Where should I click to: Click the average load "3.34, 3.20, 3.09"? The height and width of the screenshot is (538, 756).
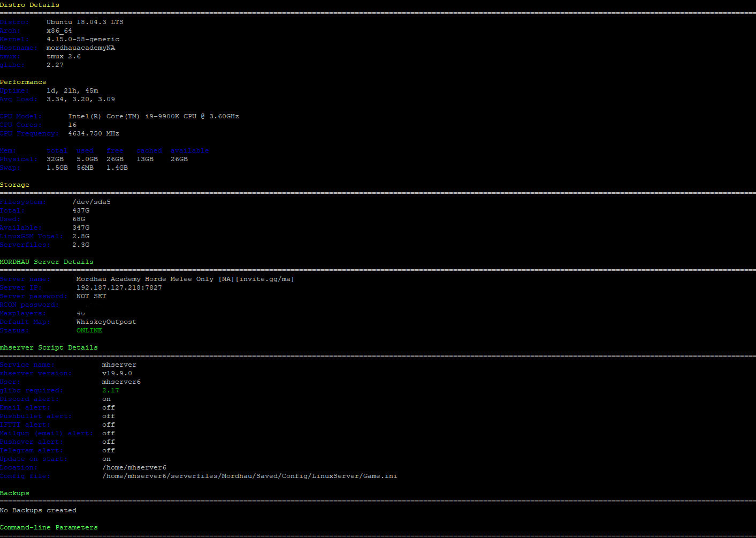(81, 99)
